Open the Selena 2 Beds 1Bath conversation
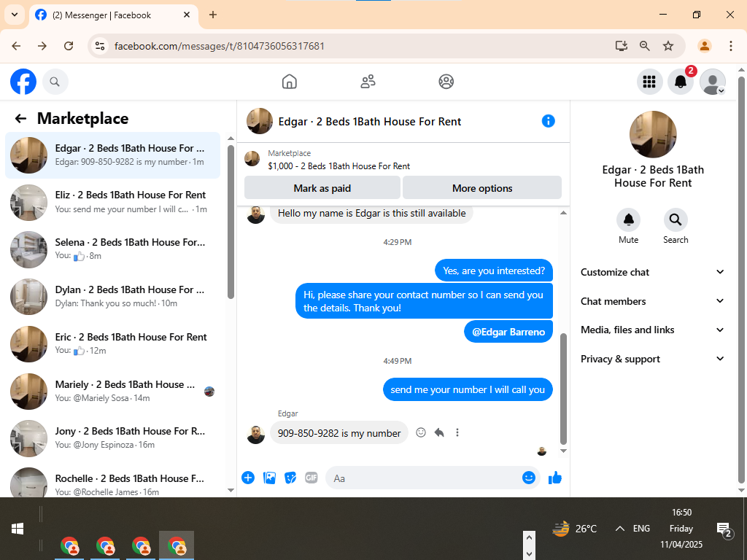Image resolution: width=747 pixels, height=560 pixels. click(x=112, y=249)
